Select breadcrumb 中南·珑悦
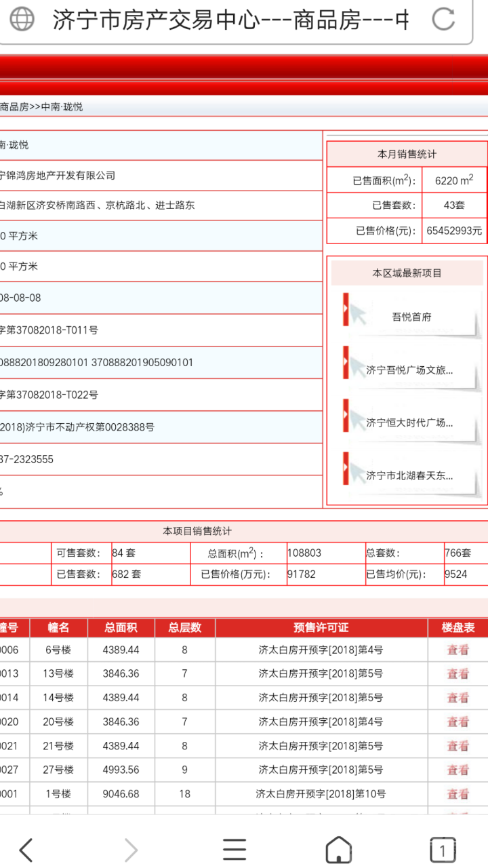This screenshot has height=868, width=488. pos(62,106)
